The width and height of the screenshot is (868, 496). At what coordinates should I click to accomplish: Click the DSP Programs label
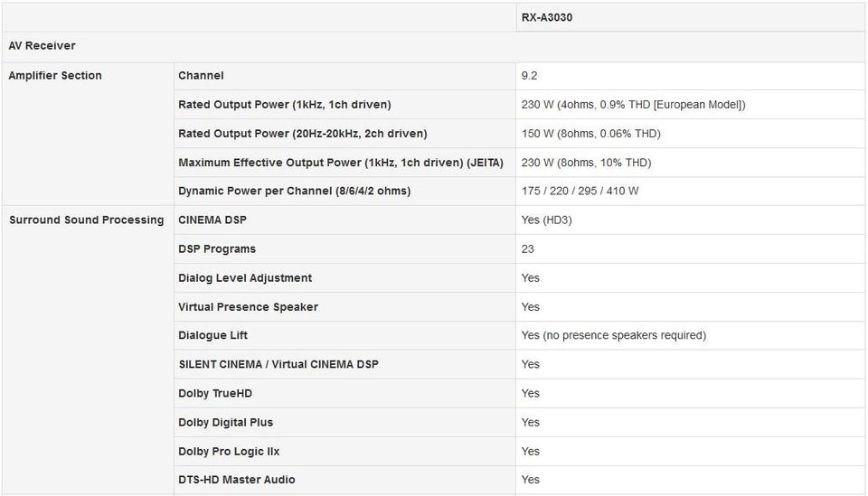pos(217,249)
